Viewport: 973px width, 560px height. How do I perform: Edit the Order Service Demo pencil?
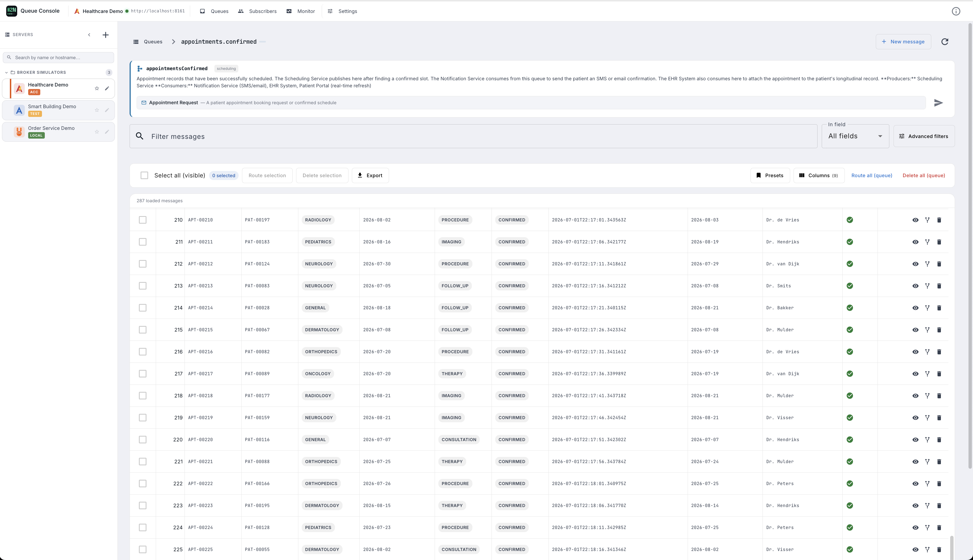click(x=107, y=132)
